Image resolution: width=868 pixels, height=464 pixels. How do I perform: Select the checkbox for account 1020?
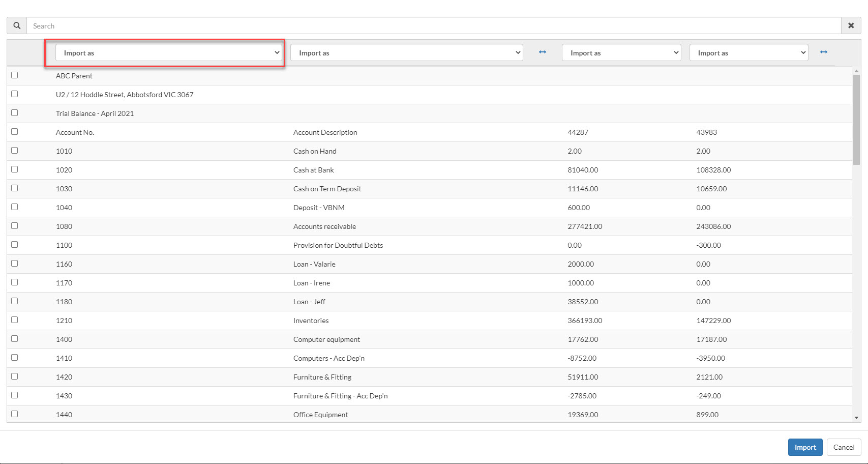click(15, 169)
